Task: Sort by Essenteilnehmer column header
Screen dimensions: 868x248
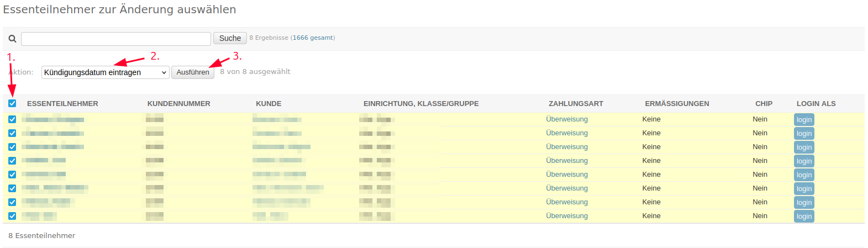Action: [62, 104]
